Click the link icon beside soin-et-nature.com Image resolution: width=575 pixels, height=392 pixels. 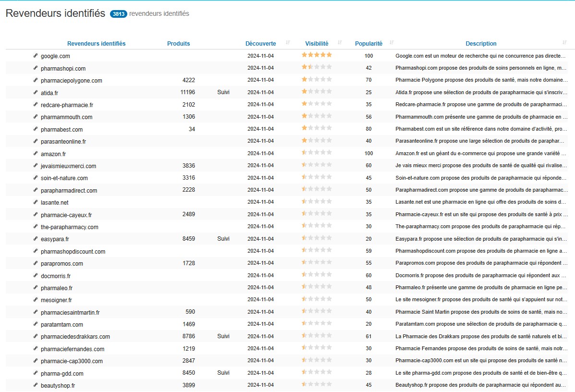36,177
